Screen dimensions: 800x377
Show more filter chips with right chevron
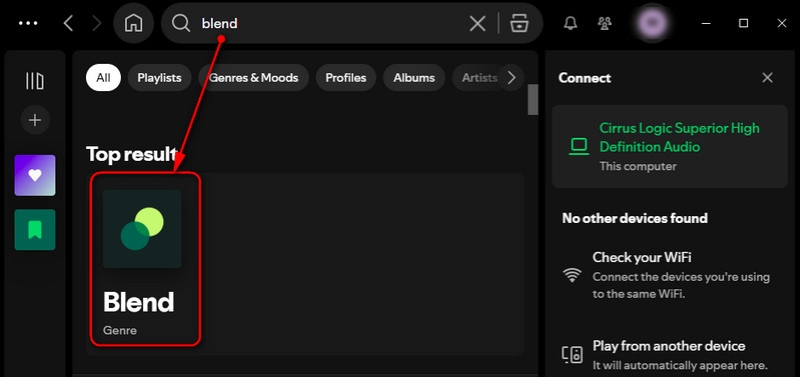click(x=512, y=78)
